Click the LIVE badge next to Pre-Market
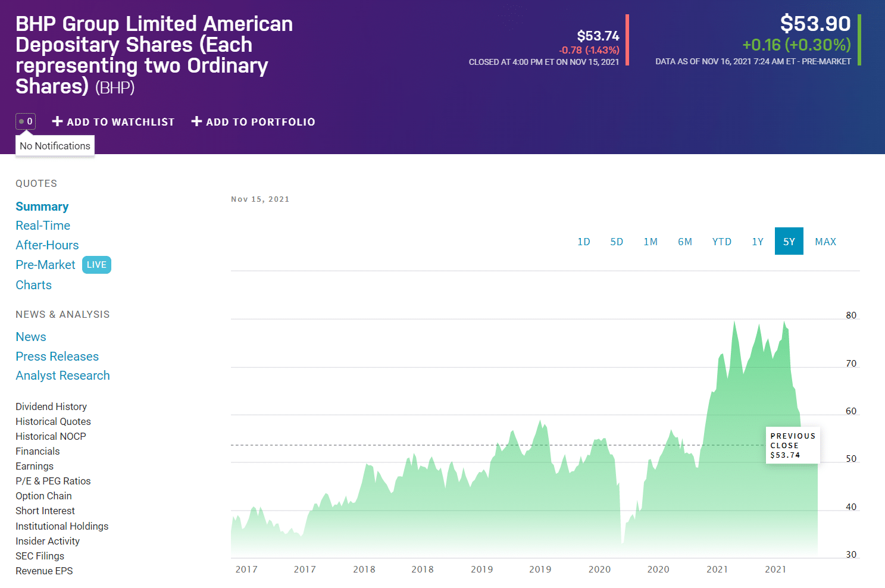This screenshot has width=885, height=588. [x=96, y=265]
